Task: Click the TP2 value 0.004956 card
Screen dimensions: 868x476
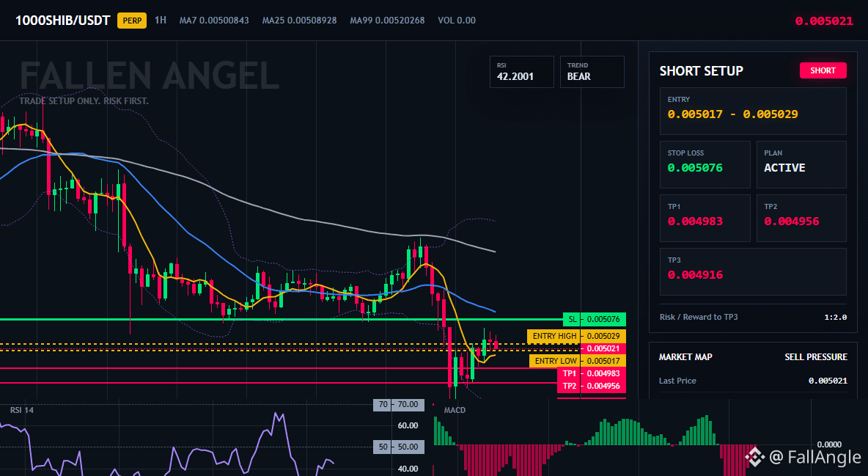Action: 801,218
